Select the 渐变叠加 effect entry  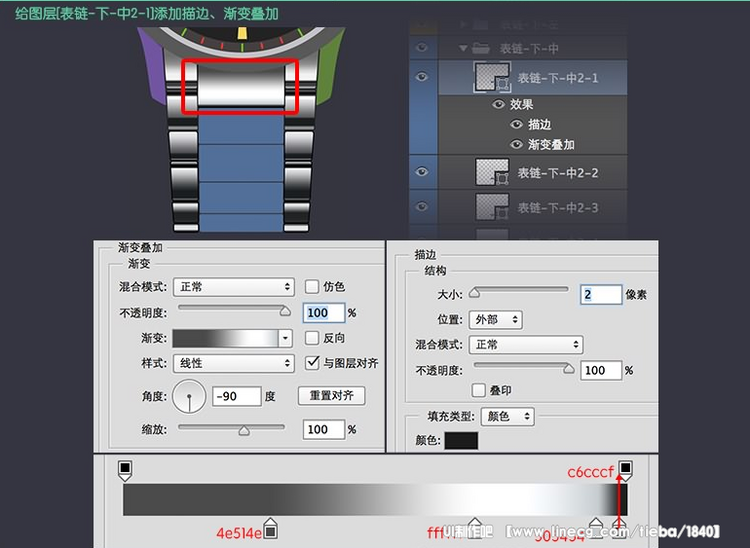point(551,144)
